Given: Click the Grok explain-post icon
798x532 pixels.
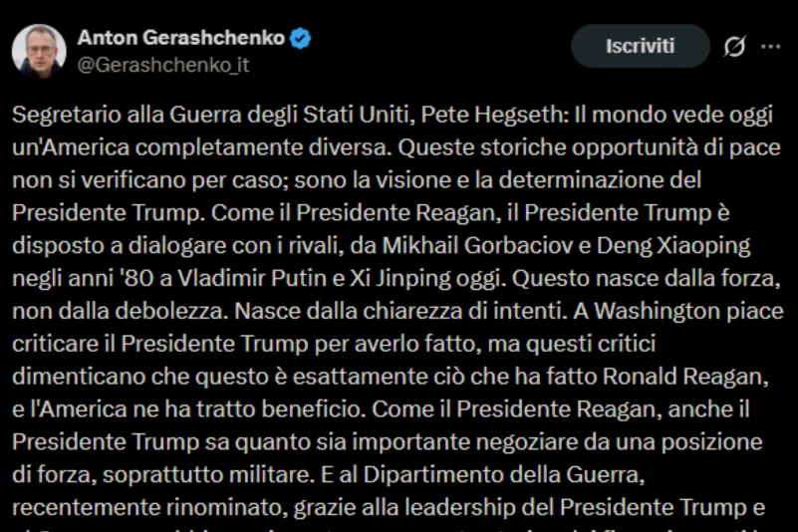Looking at the screenshot, I should (735, 47).
